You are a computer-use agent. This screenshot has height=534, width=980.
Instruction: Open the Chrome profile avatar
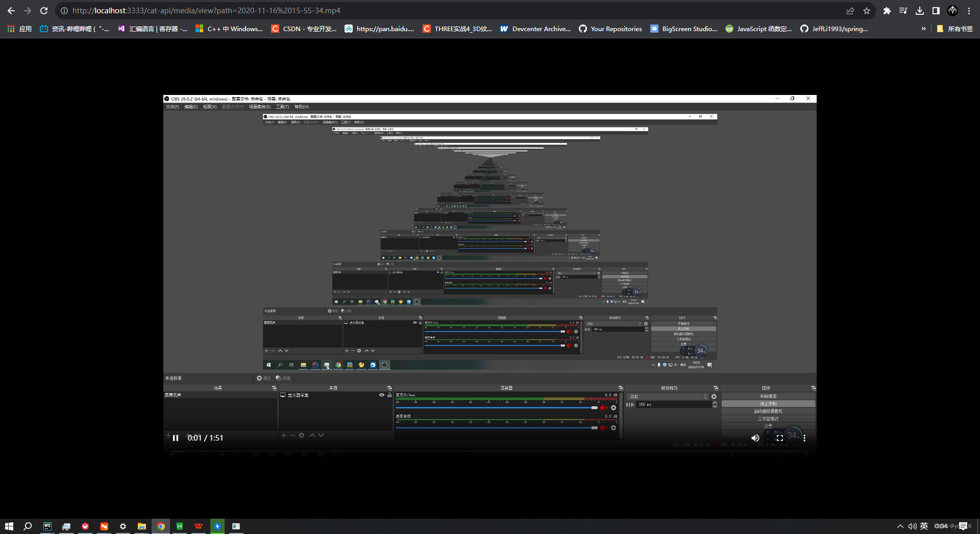pyautogui.click(x=952, y=11)
